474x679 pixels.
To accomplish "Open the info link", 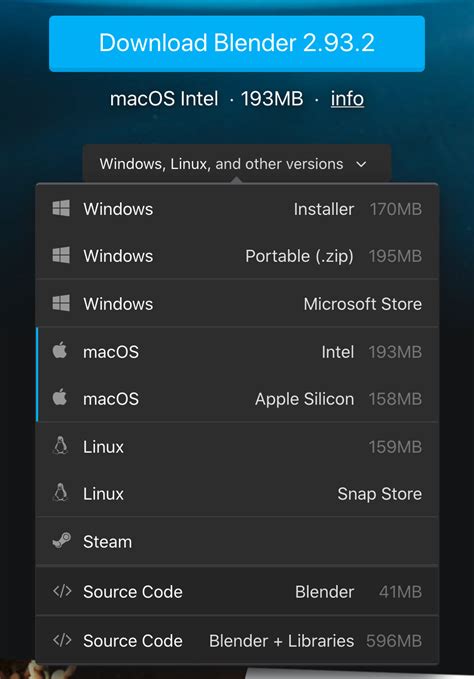I will click(347, 99).
